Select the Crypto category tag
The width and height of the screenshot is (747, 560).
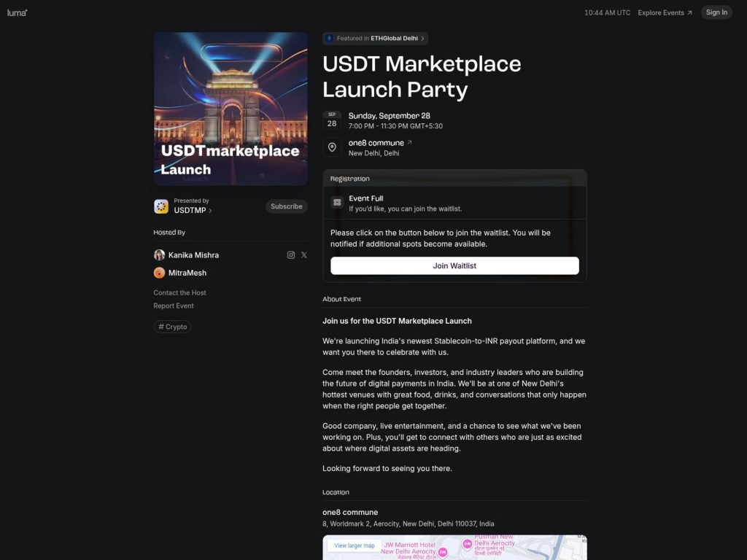pyautogui.click(x=172, y=327)
